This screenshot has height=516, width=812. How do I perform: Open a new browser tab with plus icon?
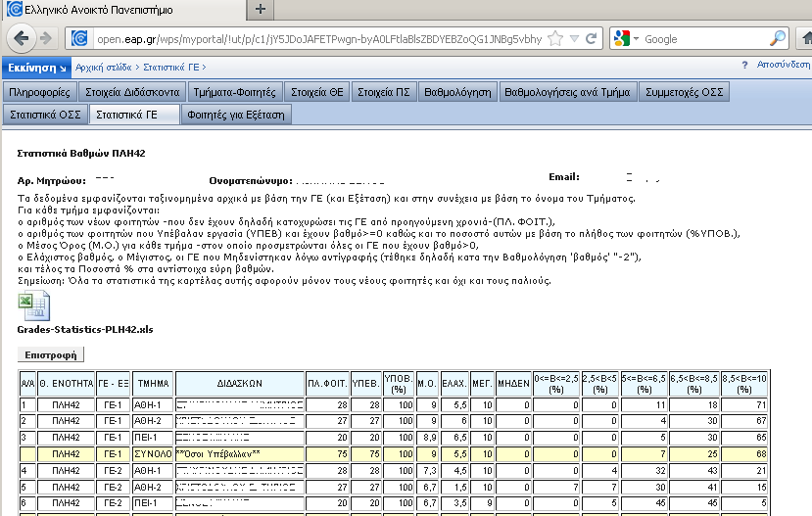click(x=261, y=10)
